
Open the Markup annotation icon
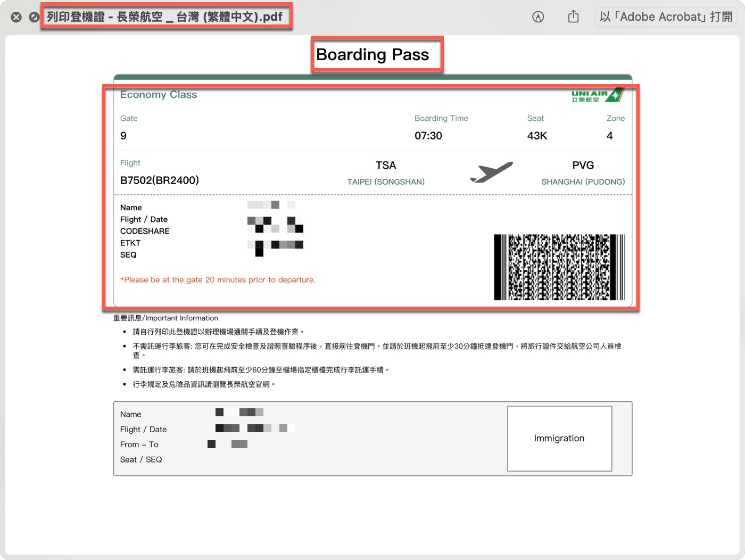pos(538,17)
